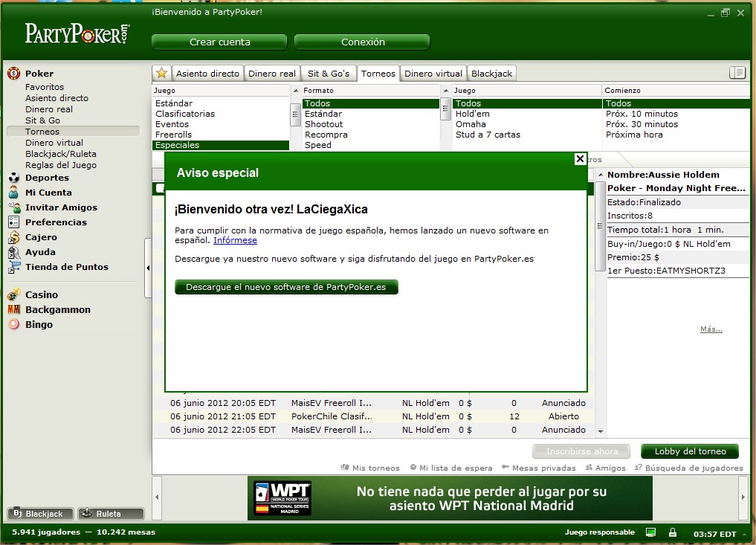Click the Juego responsable link

pyautogui.click(x=600, y=532)
